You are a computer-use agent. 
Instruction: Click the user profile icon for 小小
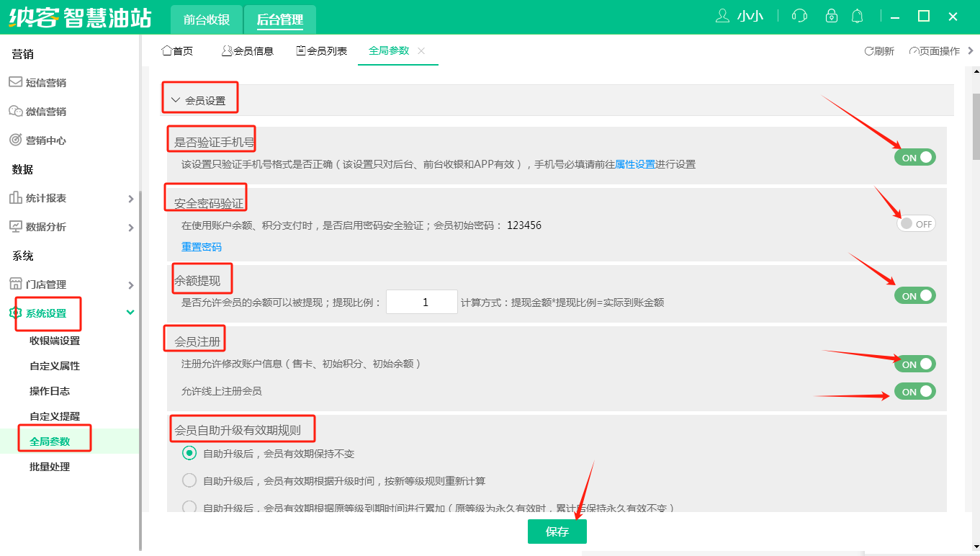(722, 16)
